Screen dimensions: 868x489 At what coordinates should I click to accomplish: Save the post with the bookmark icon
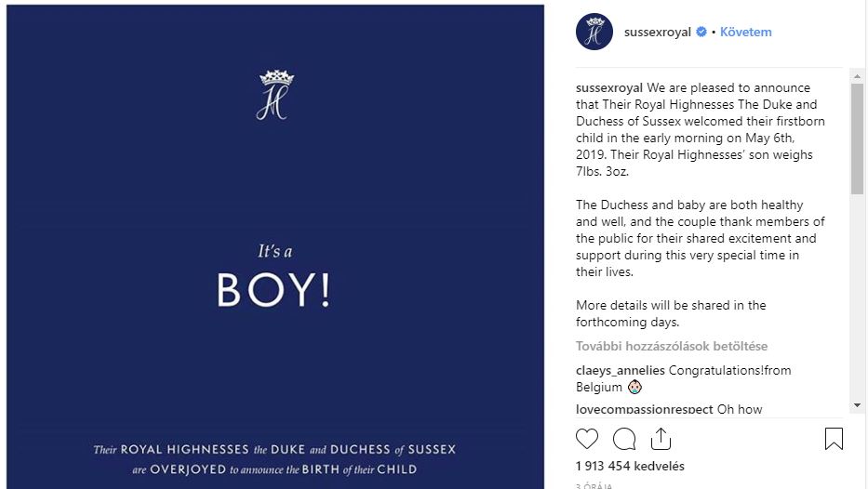tap(834, 439)
